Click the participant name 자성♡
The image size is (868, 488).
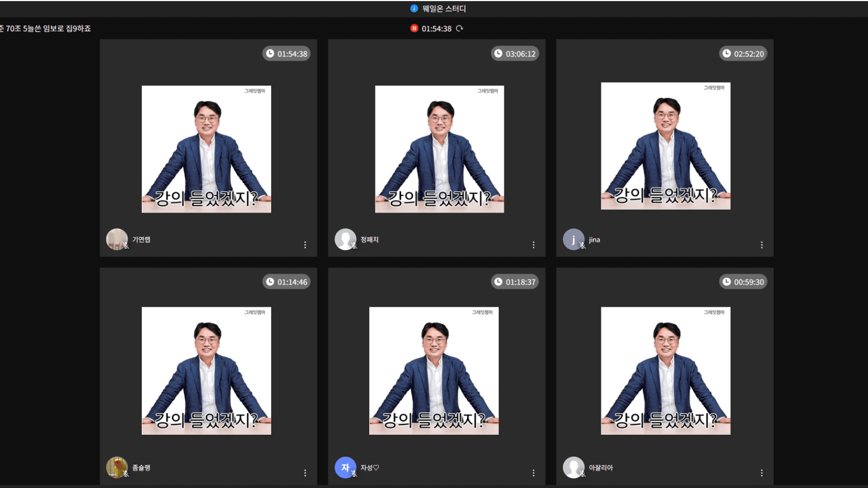click(x=370, y=468)
